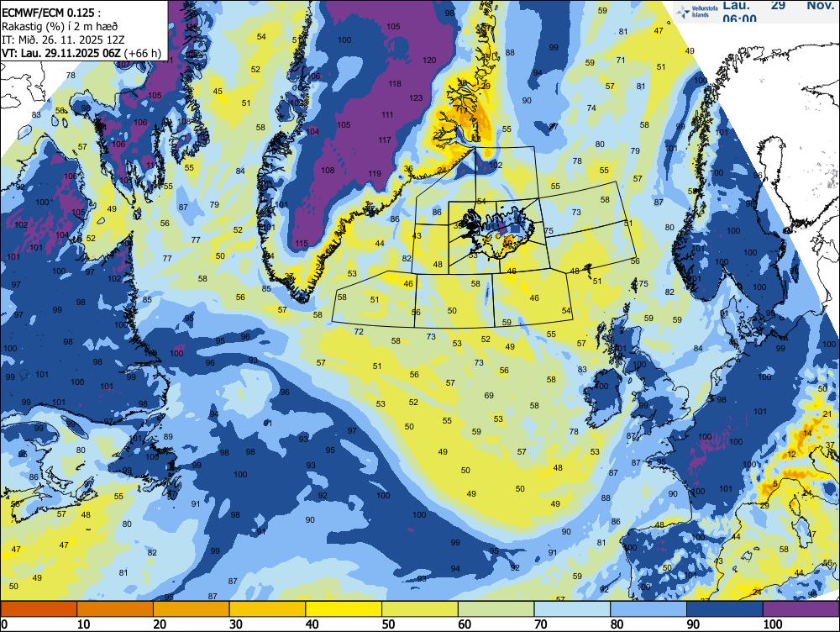Image resolution: width=840 pixels, height=632 pixels.
Task: Click the legend tick label '0'
Action: [5, 624]
